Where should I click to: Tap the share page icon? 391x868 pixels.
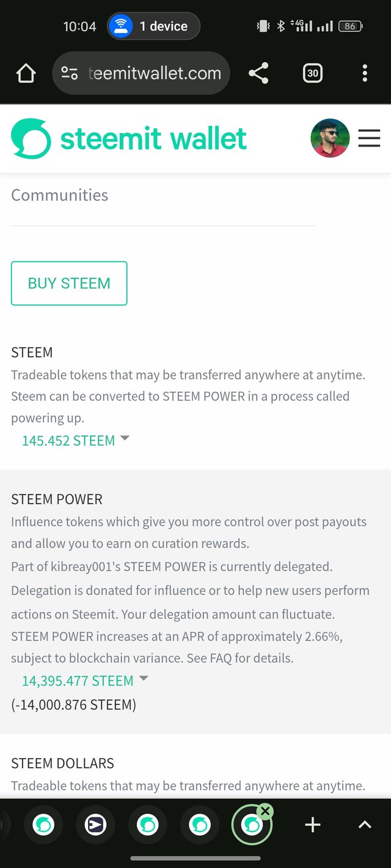click(x=258, y=74)
